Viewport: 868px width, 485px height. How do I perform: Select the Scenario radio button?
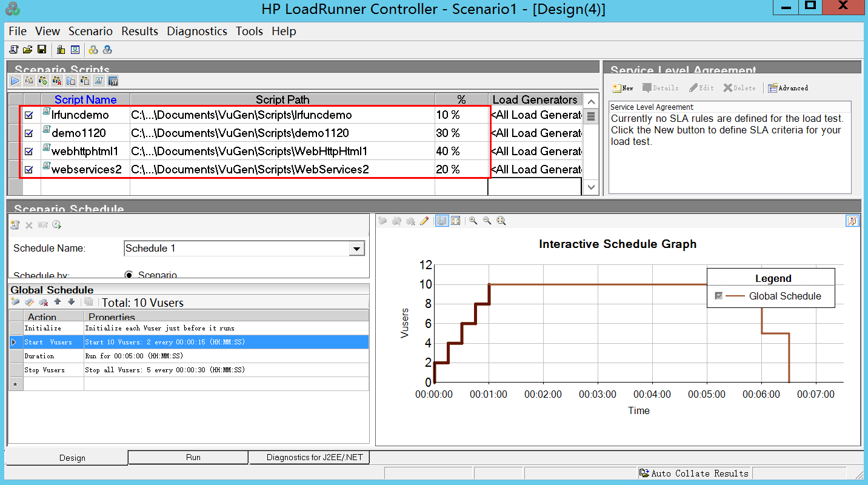[129, 275]
